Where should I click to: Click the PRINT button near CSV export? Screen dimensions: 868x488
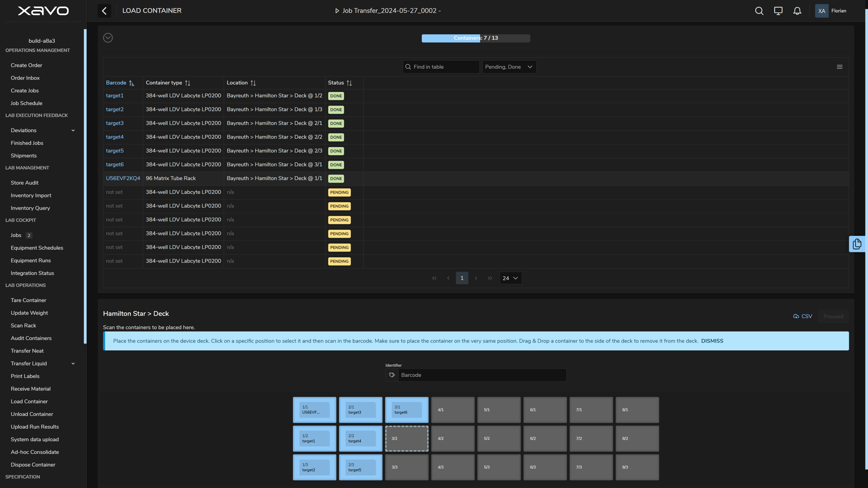[x=833, y=316]
